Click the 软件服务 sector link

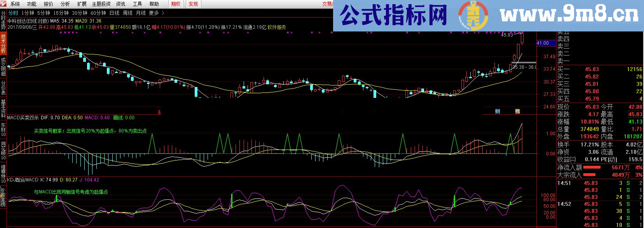(277, 27)
